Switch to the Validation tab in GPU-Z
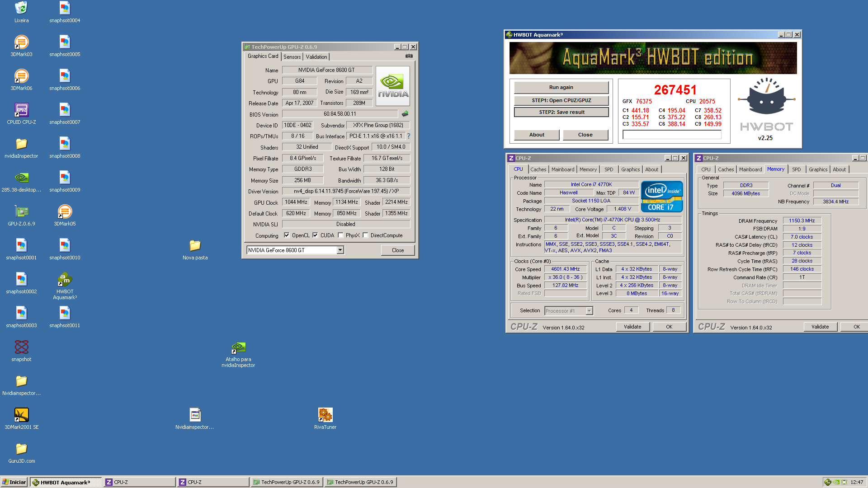The width and height of the screenshot is (868, 488). click(x=316, y=56)
